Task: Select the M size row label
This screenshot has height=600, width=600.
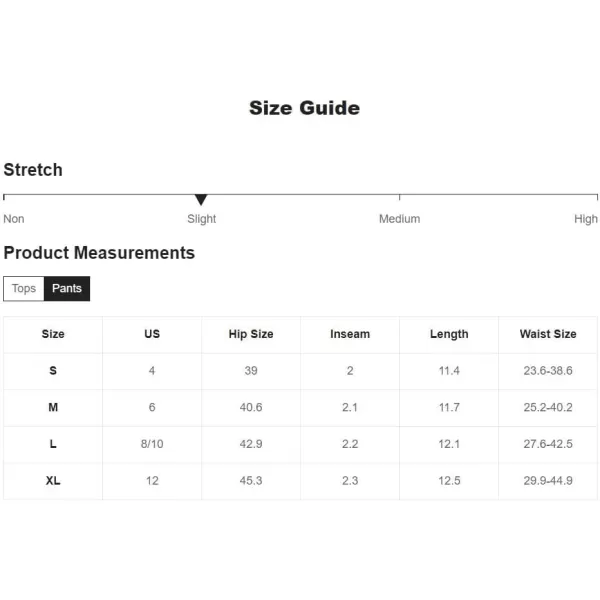Action: tap(53, 407)
